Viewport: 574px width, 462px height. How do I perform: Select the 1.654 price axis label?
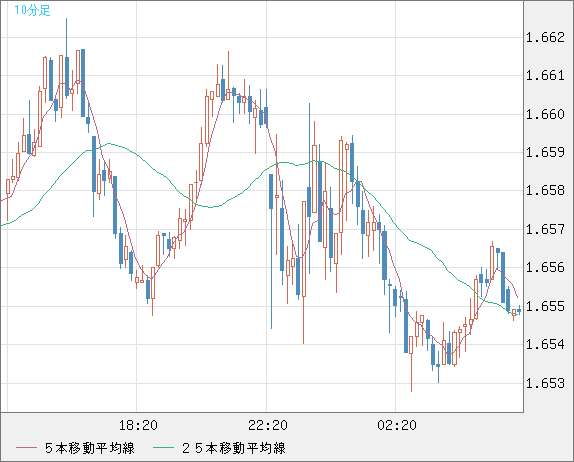545,344
